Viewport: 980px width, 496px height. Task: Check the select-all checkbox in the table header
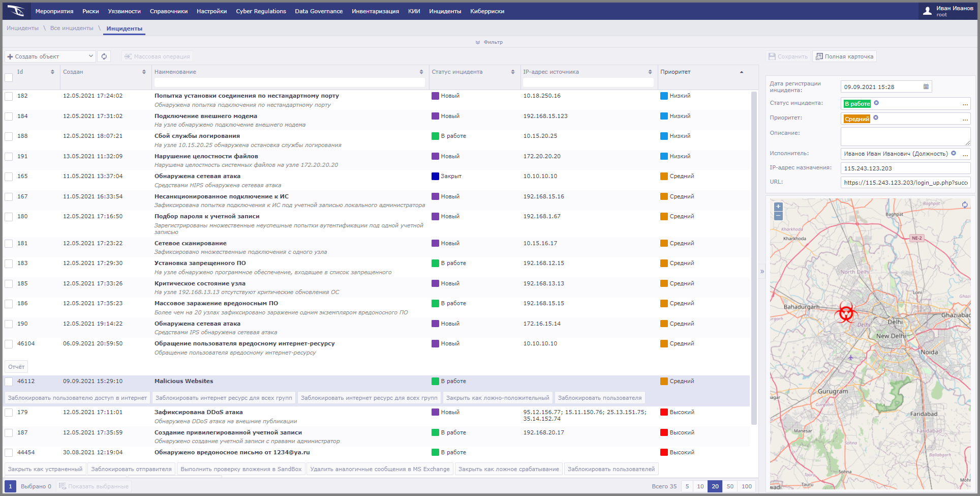click(8, 77)
